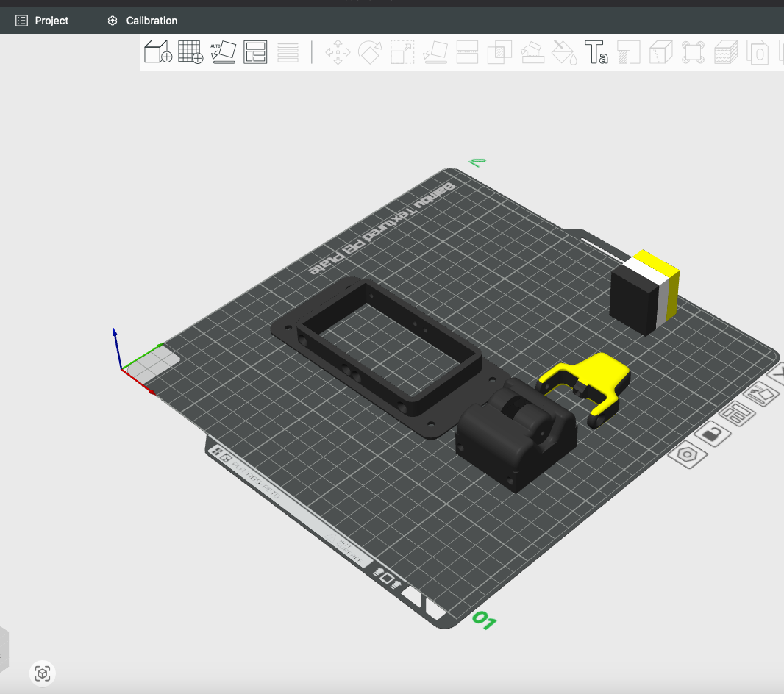
Task: Activate the lay-on-face tool
Action: [x=436, y=53]
